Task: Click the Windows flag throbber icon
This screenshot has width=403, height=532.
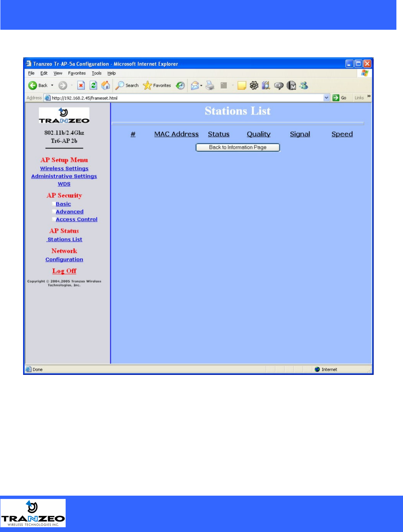Action: (x=364, y=73)
